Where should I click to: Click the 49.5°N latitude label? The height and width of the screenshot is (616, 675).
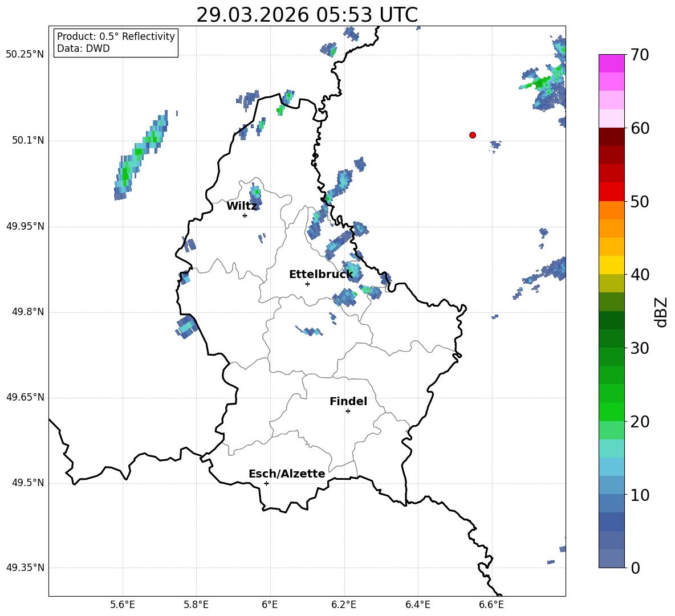tap(28, 483)
